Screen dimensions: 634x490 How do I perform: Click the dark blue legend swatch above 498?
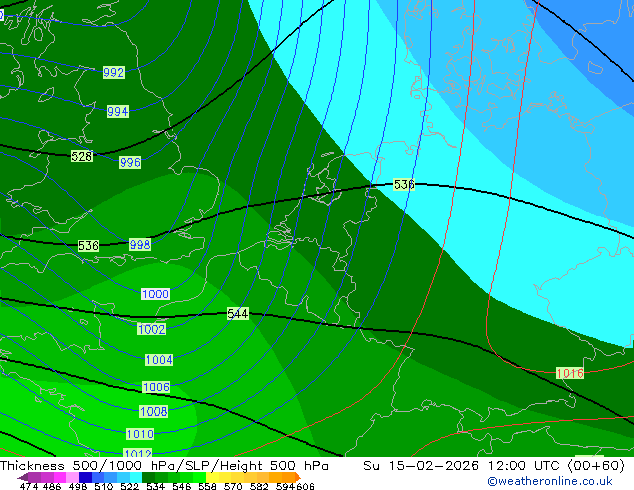pos(85,477)
